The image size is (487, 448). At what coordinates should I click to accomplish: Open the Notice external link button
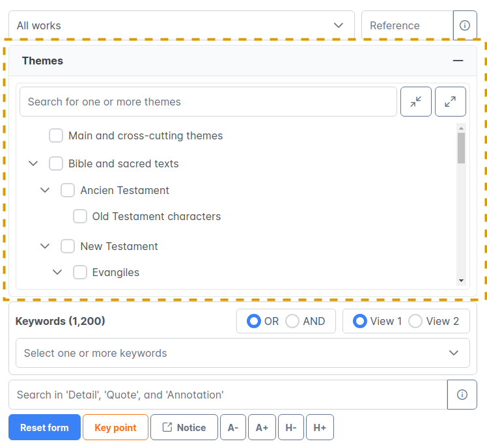(x=184, y=428)
